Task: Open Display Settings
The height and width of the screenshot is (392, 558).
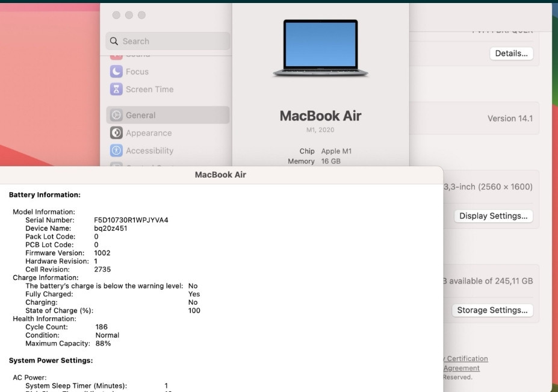Action: point(493,216)
